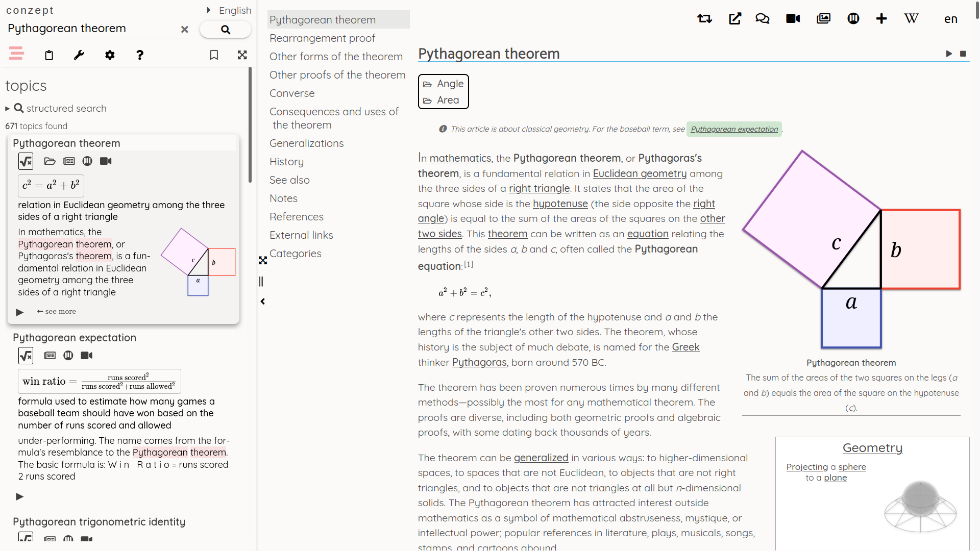
Task: Jump to Categories section
Action: [295, 254]
